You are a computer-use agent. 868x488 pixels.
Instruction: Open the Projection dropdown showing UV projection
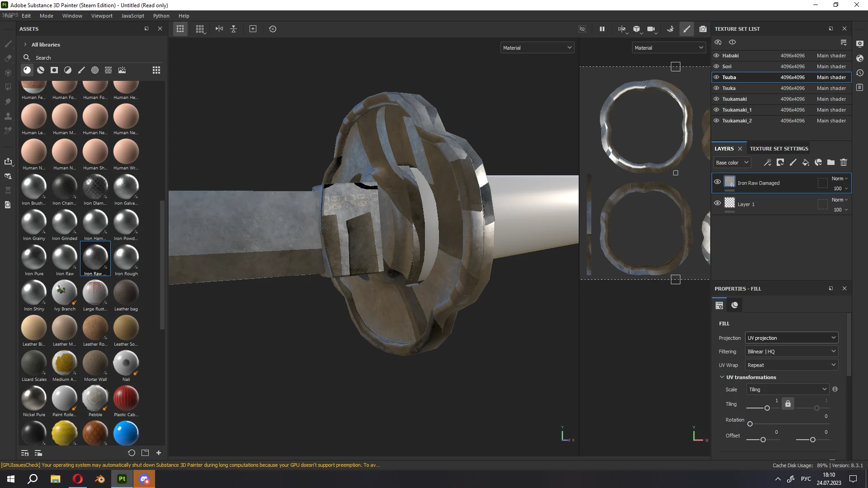pos(791,338)
